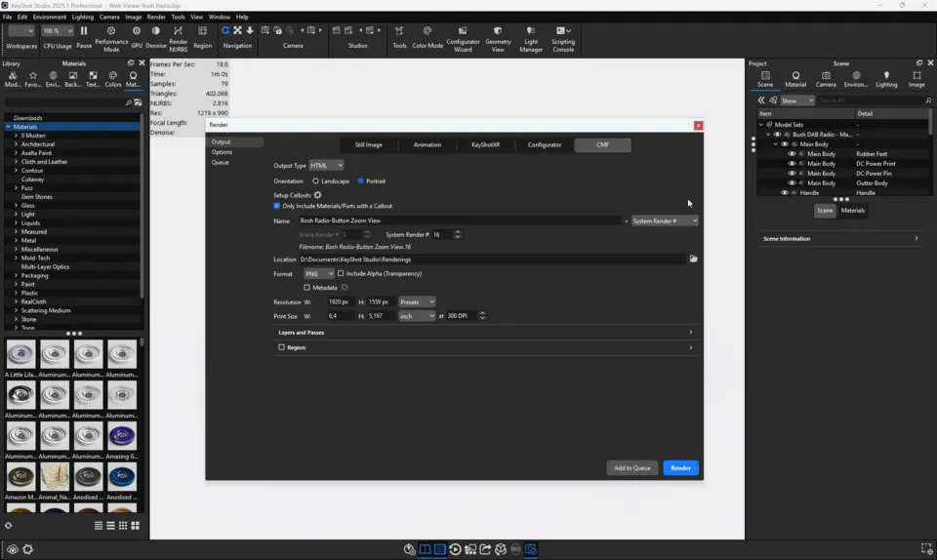
Task: Click Add to Queue button
Action: click(x=632, y=468)
